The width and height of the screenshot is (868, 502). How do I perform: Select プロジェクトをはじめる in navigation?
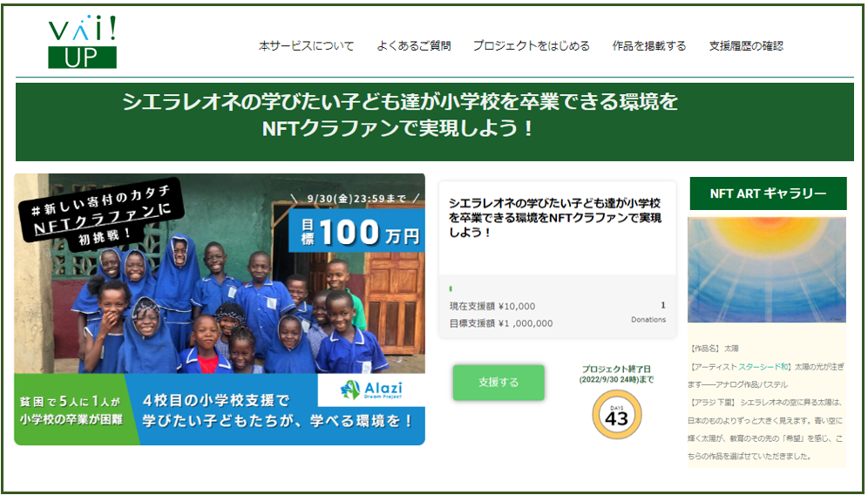pyautogui.click(x=531, y=46)
